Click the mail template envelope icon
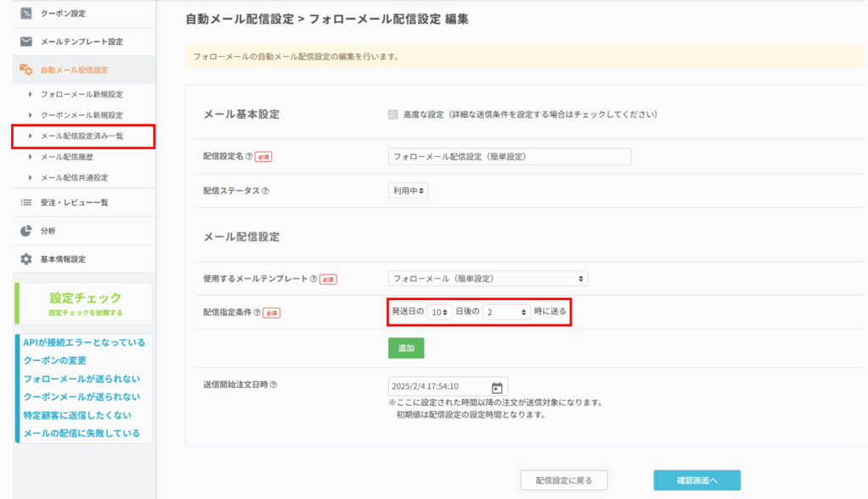The image size is (868, 499). pos(25,42)
